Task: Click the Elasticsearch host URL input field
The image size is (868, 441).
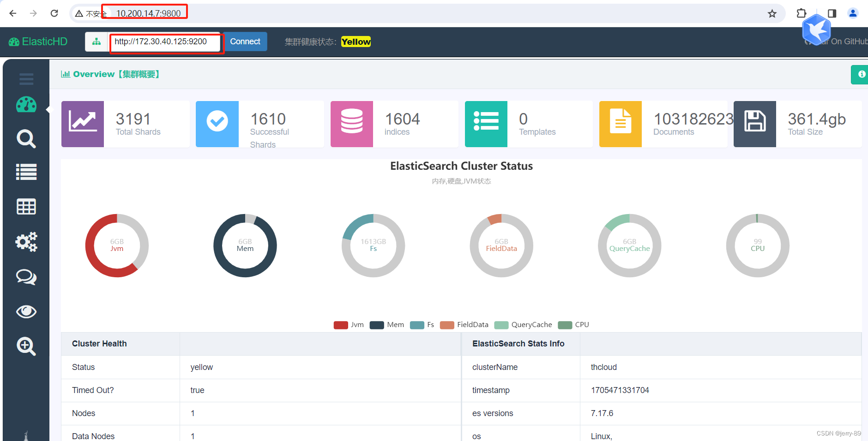Action: click(164, 42)
